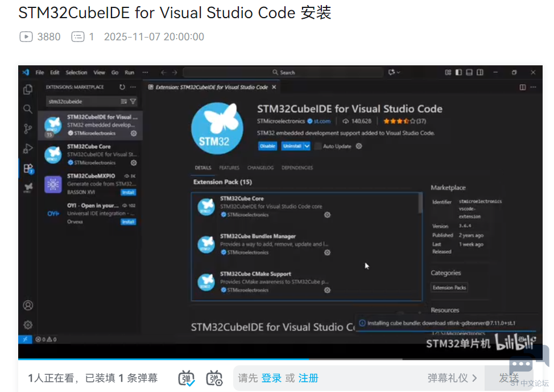Open the View menu
554x392 pixels.
[100, 72]
